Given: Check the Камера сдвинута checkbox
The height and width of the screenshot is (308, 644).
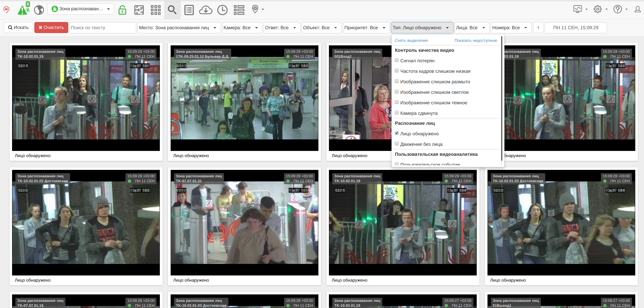Looking at the screenshot, I should [x=397, y=113].
